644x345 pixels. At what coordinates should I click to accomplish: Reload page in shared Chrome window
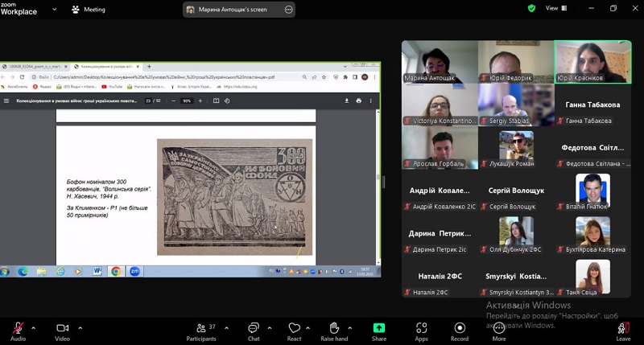[x=22, y=76]
